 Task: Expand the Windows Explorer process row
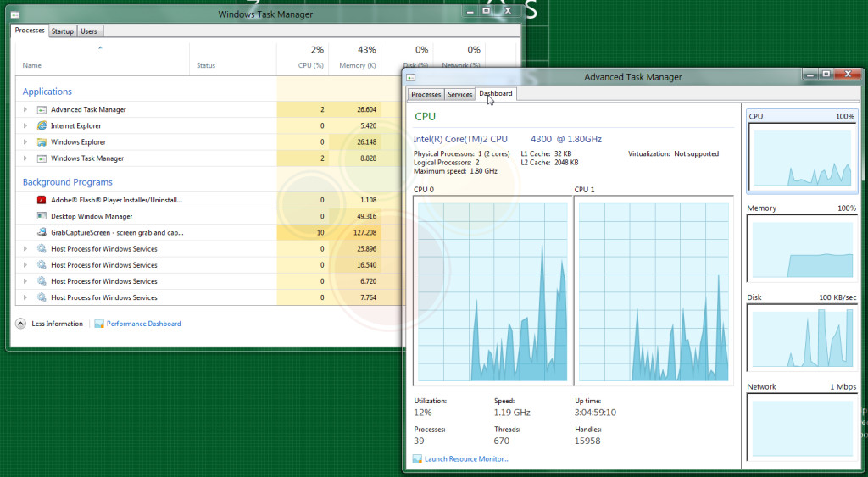(x=25, y=141)
